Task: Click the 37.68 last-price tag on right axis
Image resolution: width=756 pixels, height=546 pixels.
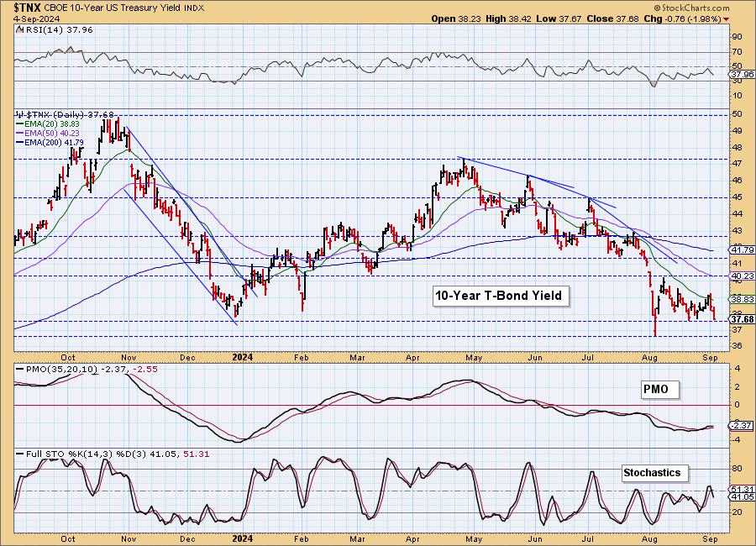Action: point(742,319)
